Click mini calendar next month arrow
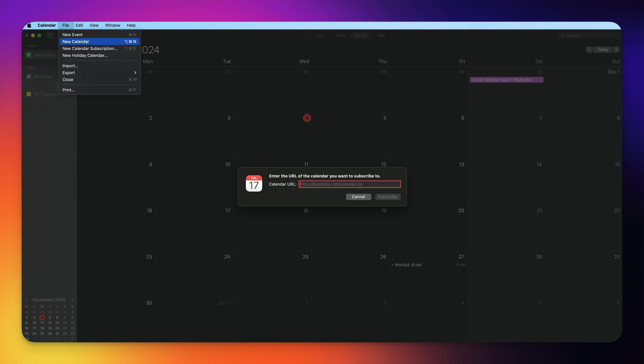644x364 pixels. click(x=73, y=300)
